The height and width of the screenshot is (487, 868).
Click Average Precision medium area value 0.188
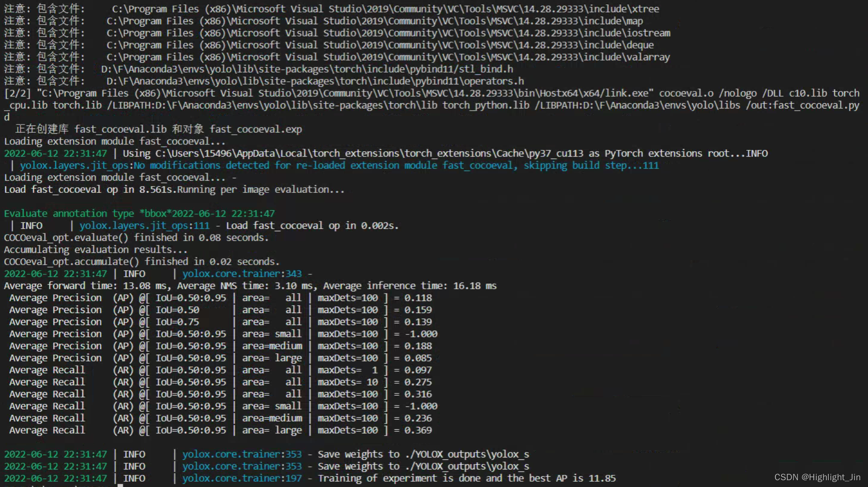[418, 346]
